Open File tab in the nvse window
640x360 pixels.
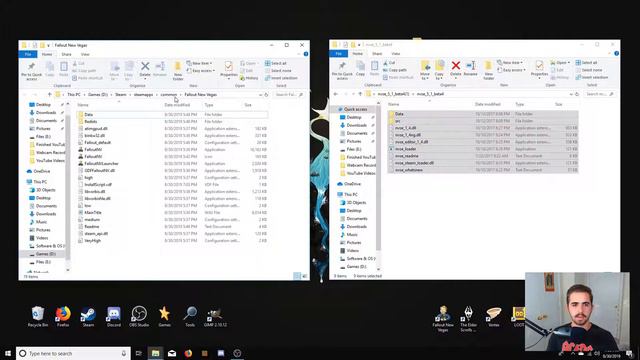[x=338, y=53]
